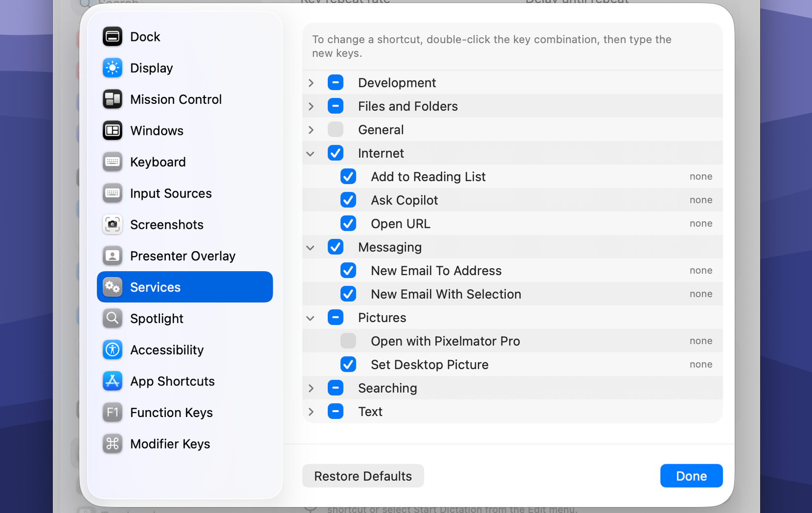
Task: Enable Open with Pixelmator Pro
Action: coord(348,341)
